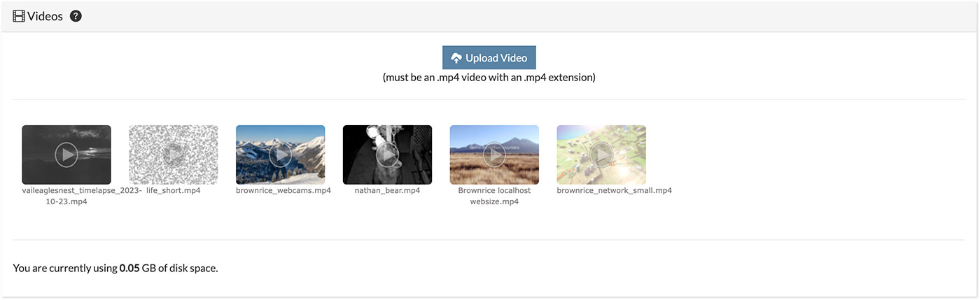Screen dimensions: 980x300
Task: Open the Brownrice localhost websize grassy field thumbnail
Action: pyautogui.click(x=494, y=155)
